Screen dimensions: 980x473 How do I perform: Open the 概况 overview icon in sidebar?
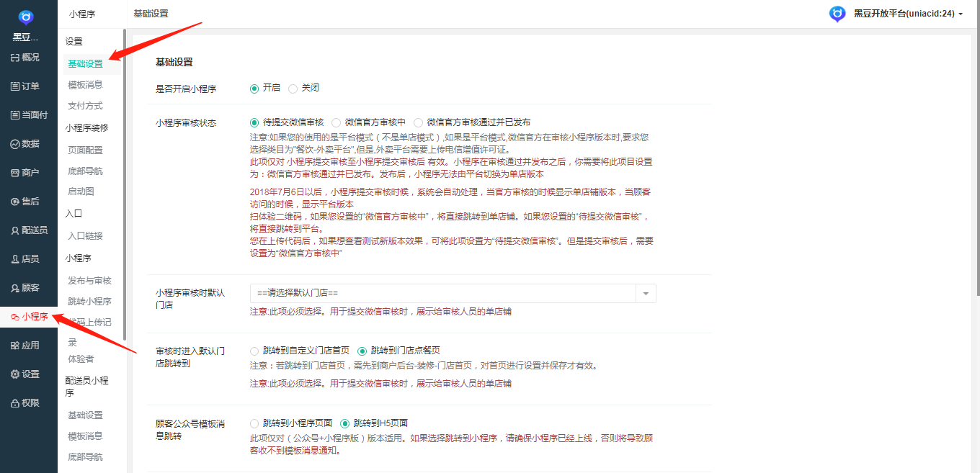pos(15,58)
